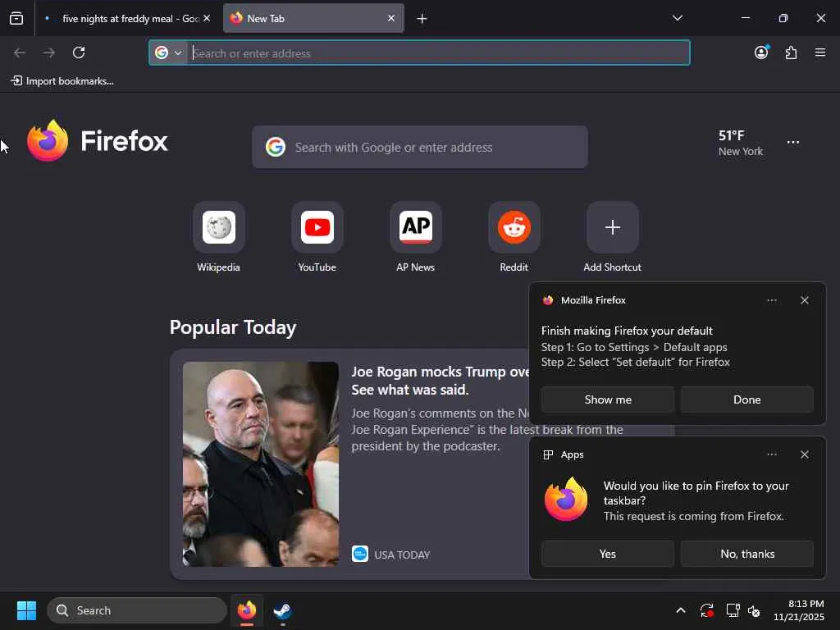The width and height of the screenshot is (840, 630).
Task: Close the five nights at freddy meal tab
Action: click(x=207, y=18)
